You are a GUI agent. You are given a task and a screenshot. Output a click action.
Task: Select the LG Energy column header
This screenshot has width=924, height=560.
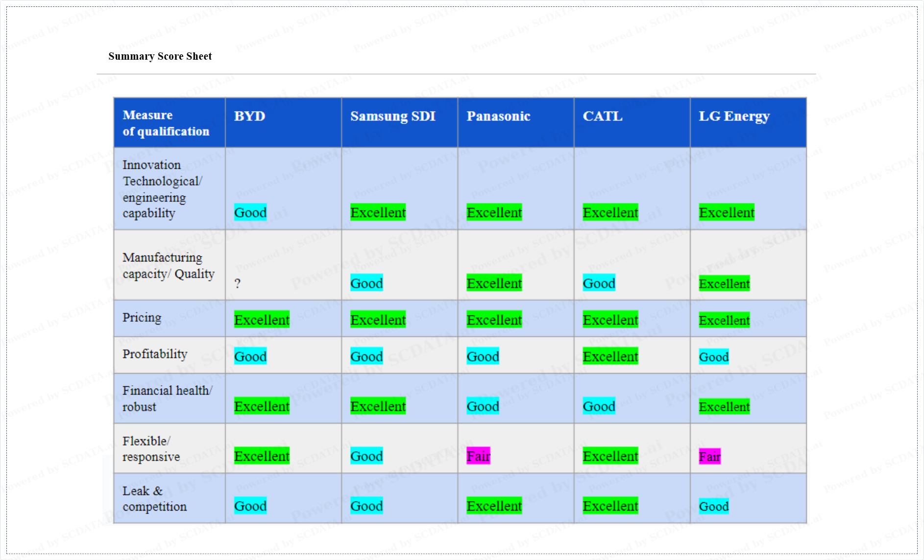tap(748, 122)
